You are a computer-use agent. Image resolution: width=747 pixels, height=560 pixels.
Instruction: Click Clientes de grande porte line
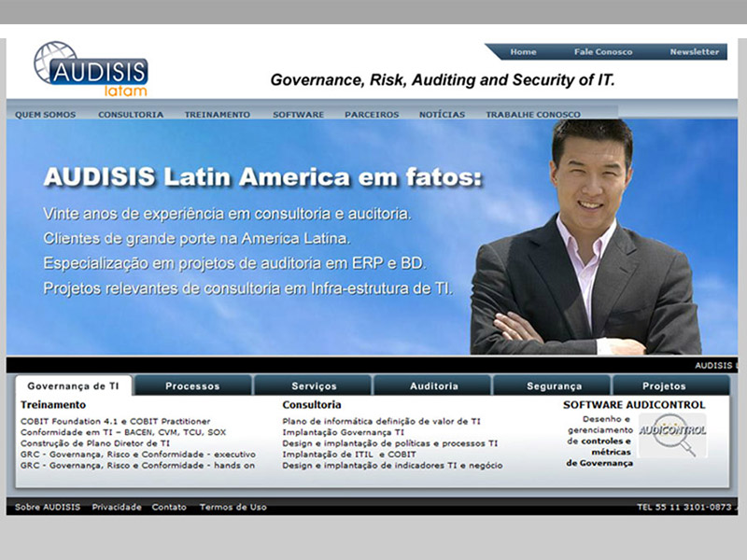[197, 238]
